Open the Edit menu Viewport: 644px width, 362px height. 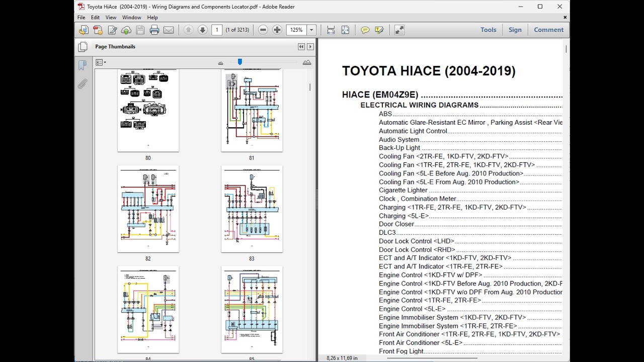(x=95, y=18)
